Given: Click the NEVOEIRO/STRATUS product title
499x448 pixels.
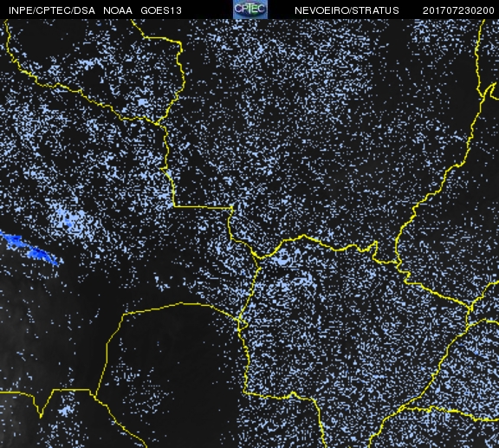Looking at the screenshot, I should click(x=347, y=10).
